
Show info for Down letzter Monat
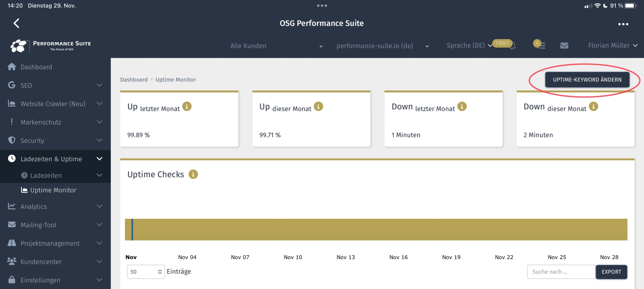[462, 106]
